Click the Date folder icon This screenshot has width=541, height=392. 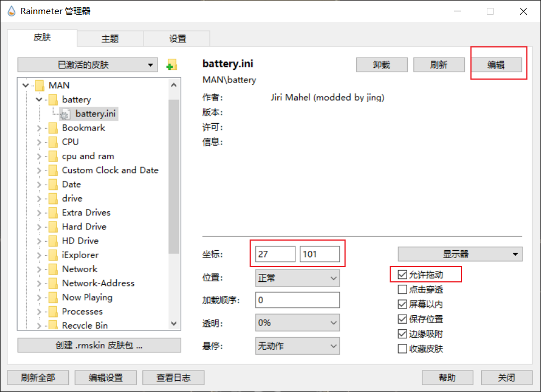[53, 185]
